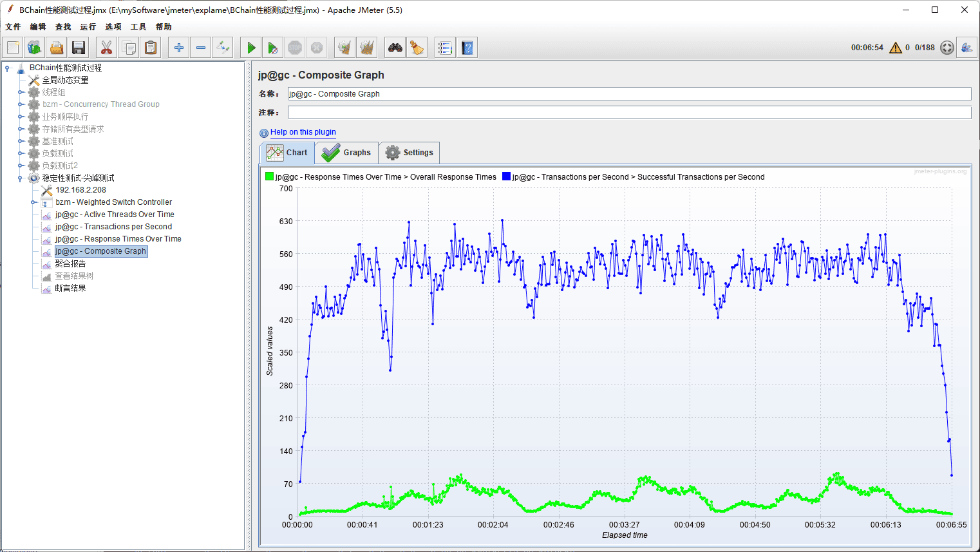980x552 pixels.
Task: Switch to the Graphs tab
Action: point(347,153)
